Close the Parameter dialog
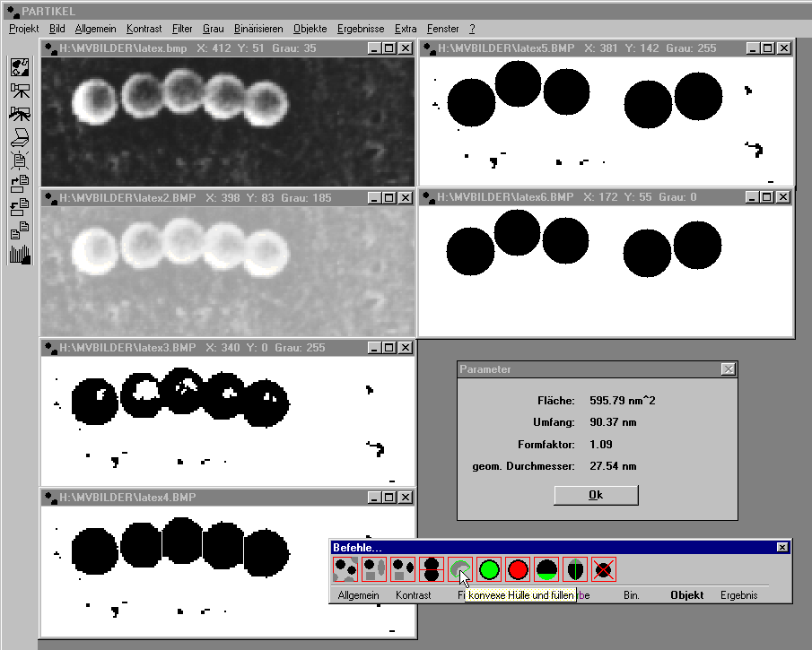The width and height of the screenshot is (812, 650). 728,369
